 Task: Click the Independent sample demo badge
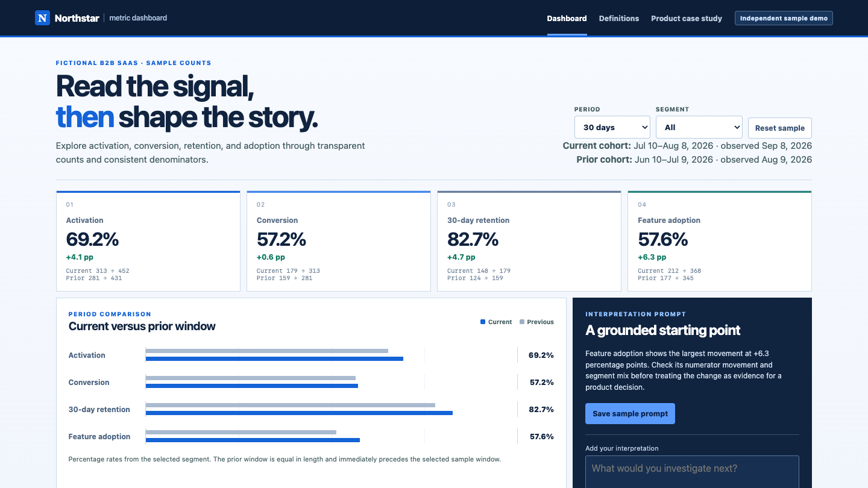[784, 18]
